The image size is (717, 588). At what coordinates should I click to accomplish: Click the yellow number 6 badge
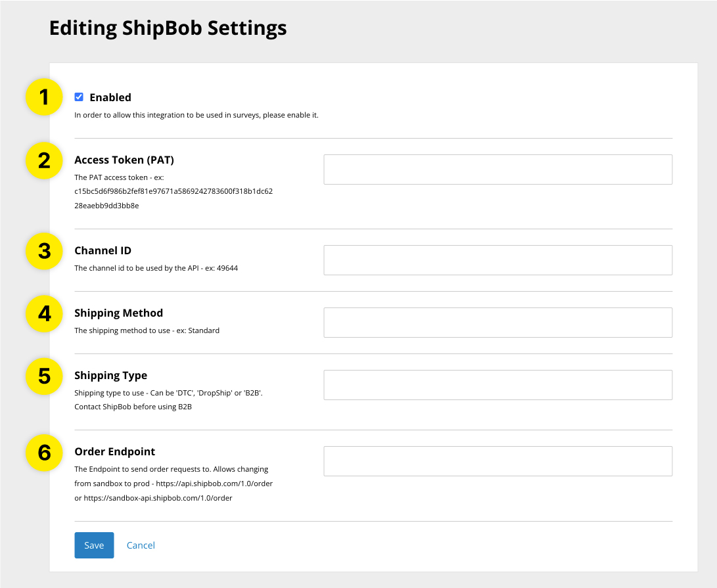(43, 453)
